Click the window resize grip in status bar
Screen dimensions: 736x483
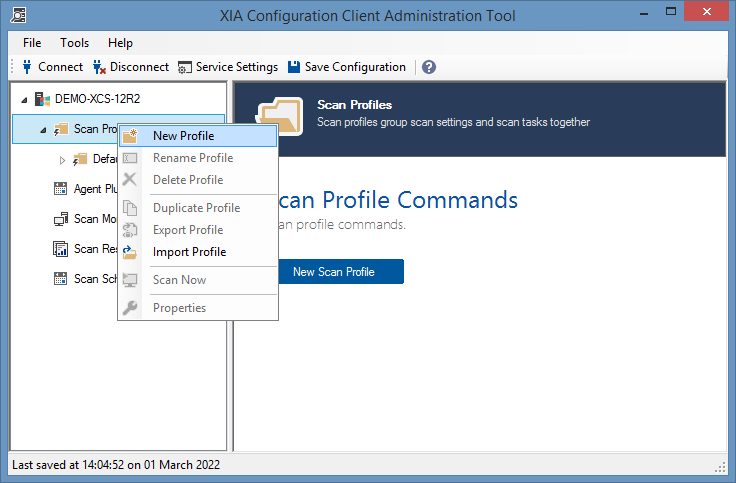(x=721, y=467)
